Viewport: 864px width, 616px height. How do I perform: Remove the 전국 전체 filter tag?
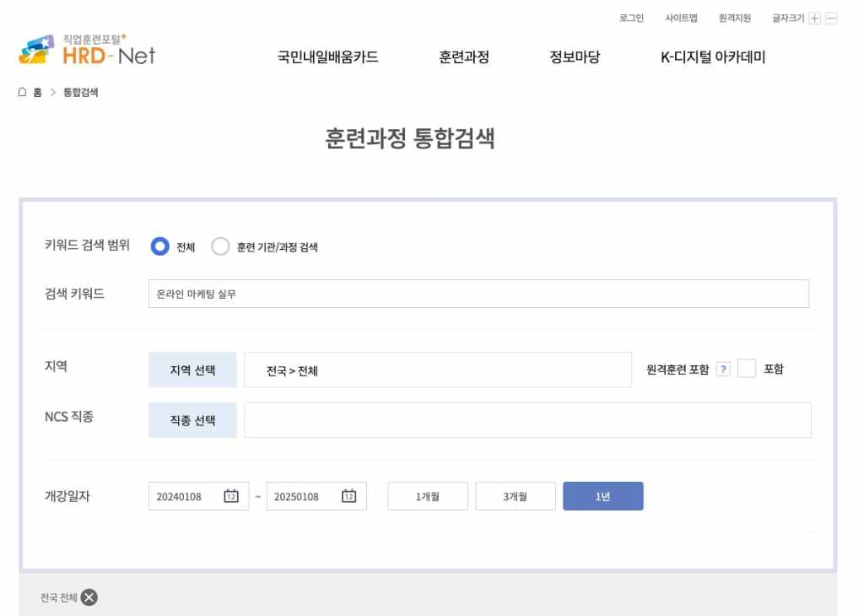pos(88,597)
